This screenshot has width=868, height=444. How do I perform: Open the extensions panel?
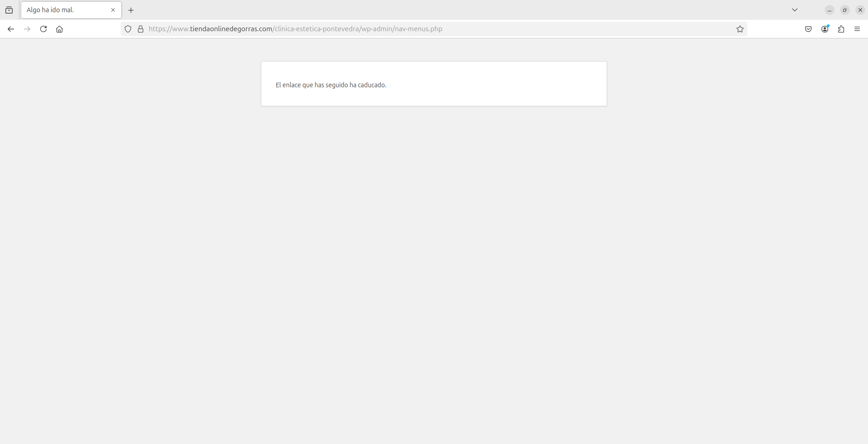pyautogui.click(x=841, y=29)
